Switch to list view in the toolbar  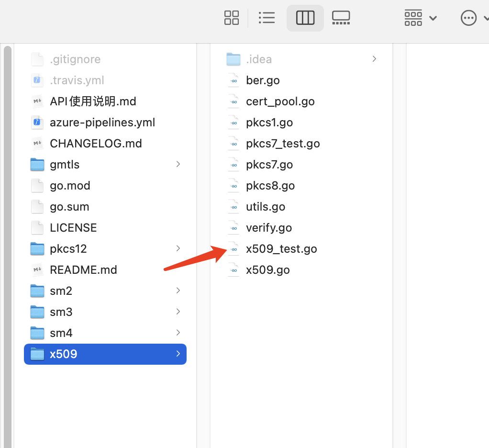tap(267, 18)
